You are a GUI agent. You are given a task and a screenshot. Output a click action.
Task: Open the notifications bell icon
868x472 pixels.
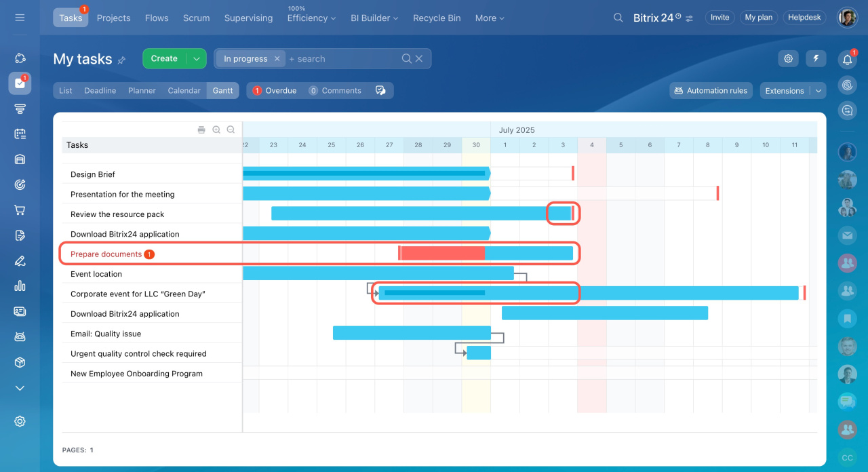tap(847, 60)
